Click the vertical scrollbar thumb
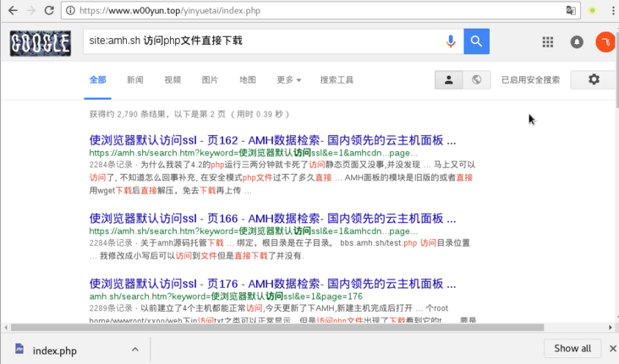 click(x=616, y=69)
